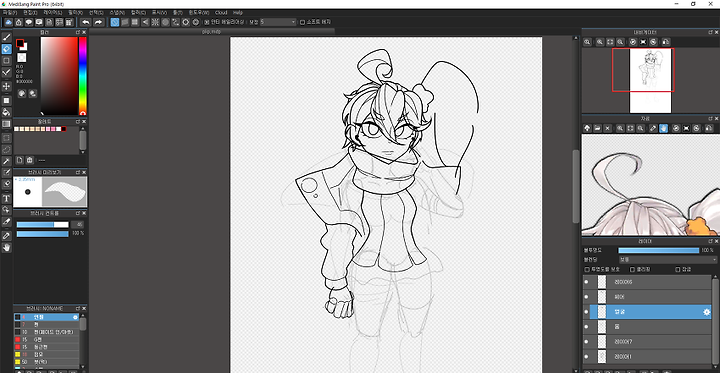The width and height of the screenshot is (720, 373).
Task: Select the rectangular Selection tool
Action: (x=6, y=138)
